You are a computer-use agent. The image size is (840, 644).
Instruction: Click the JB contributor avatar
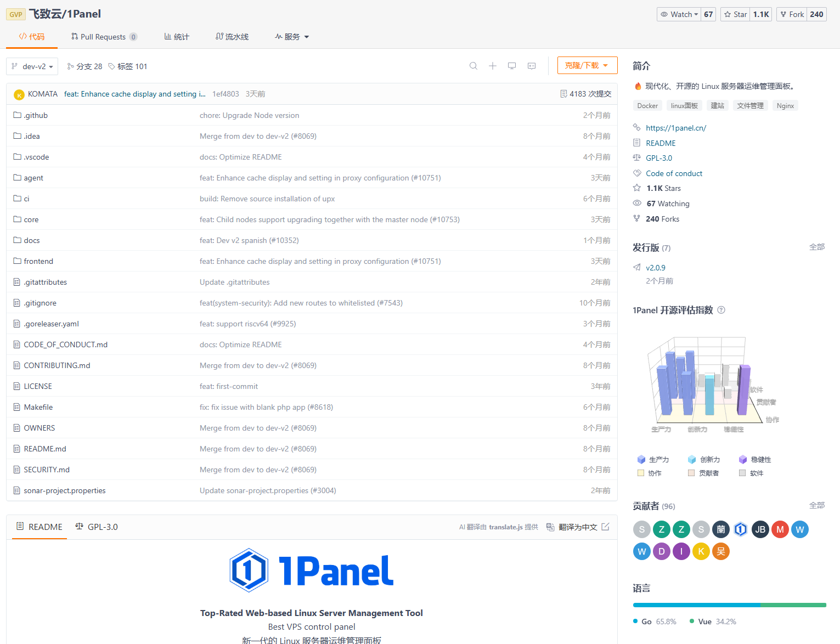(x=760, y=529)
